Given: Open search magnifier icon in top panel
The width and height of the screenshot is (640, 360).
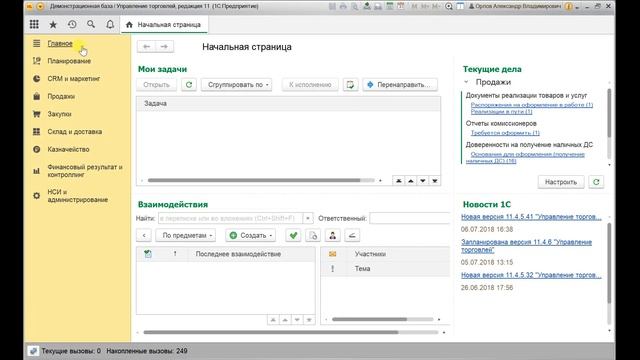Looking at the screenshot, I should click(91, 24).
